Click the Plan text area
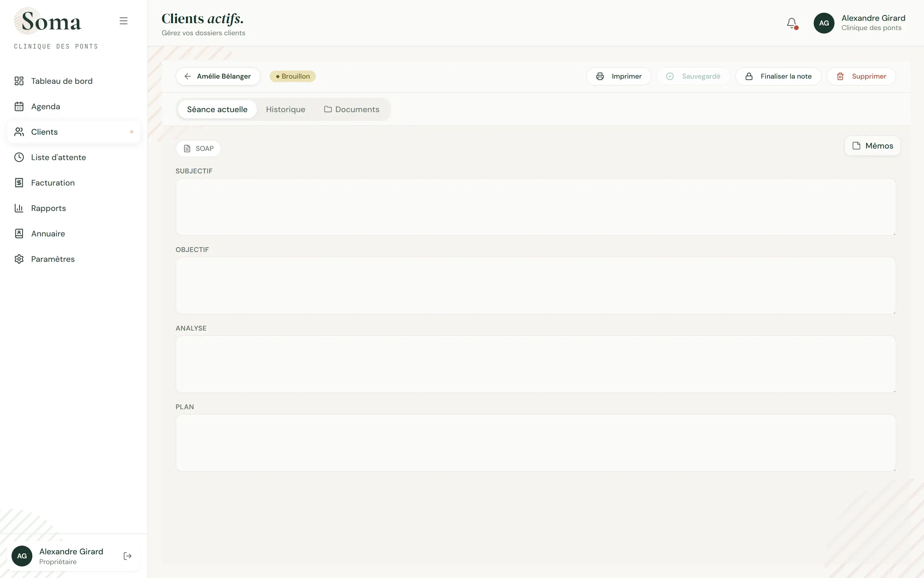The width and height of the screenshot is (924, 578). point(536,443)
